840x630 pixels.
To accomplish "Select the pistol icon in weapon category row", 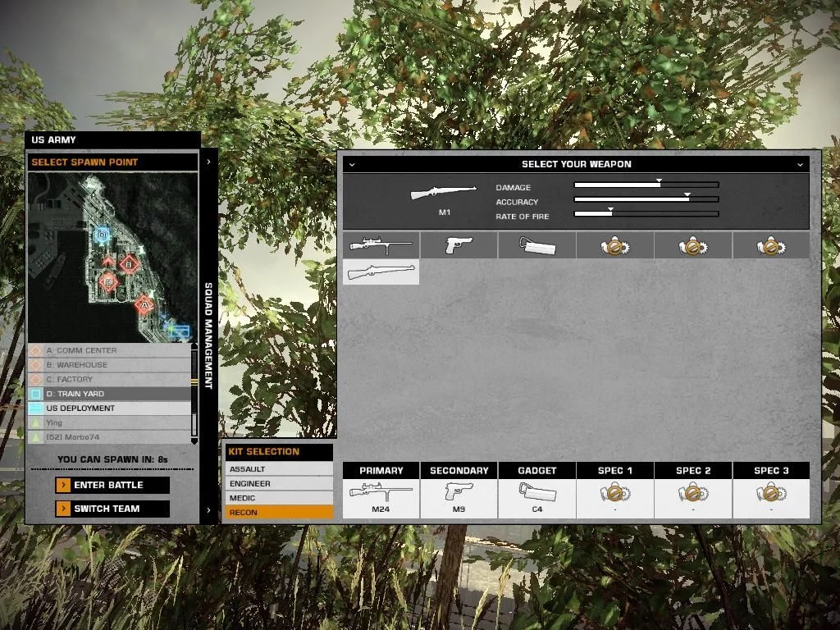I will 459,245.
